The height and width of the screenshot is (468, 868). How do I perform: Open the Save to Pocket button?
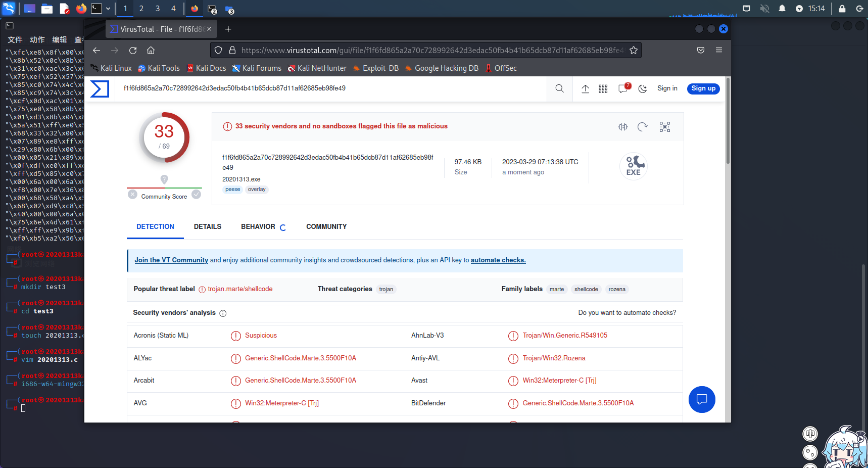point(701,50)
